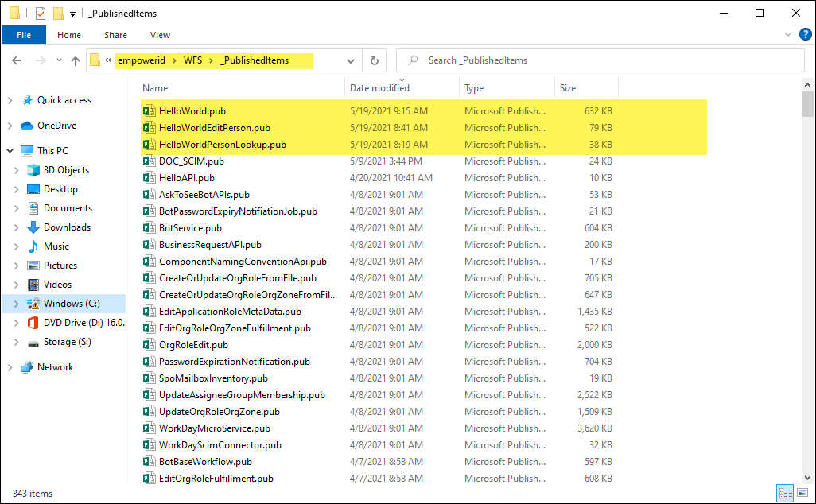Sort files by the Date modified column

pos(379,88)
